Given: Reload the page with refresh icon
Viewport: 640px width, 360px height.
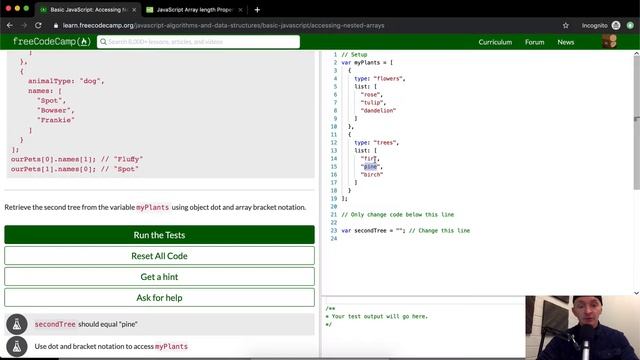Looking at the screenshot, I should pos(38,25).
